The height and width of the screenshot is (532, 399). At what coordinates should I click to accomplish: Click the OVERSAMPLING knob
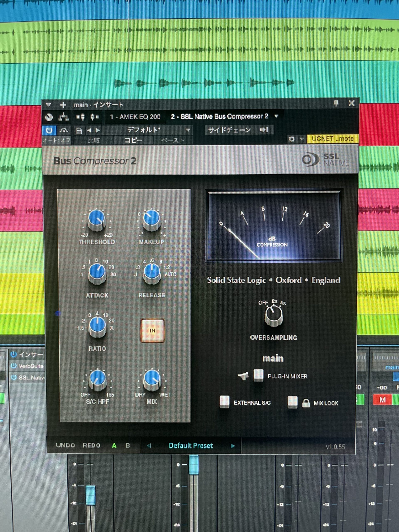(273, 315)
